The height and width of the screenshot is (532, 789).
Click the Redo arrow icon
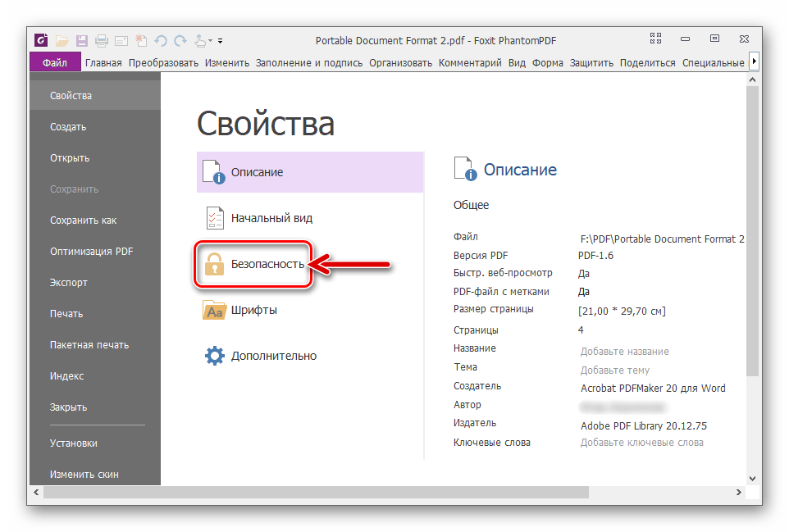coord(180,40)
